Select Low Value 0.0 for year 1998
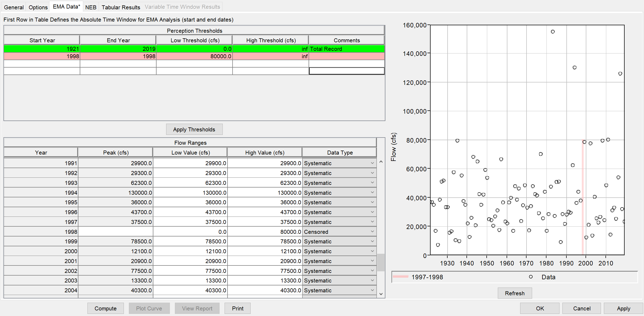Screen dimensions: 644x316 click(x=190, y=232)
